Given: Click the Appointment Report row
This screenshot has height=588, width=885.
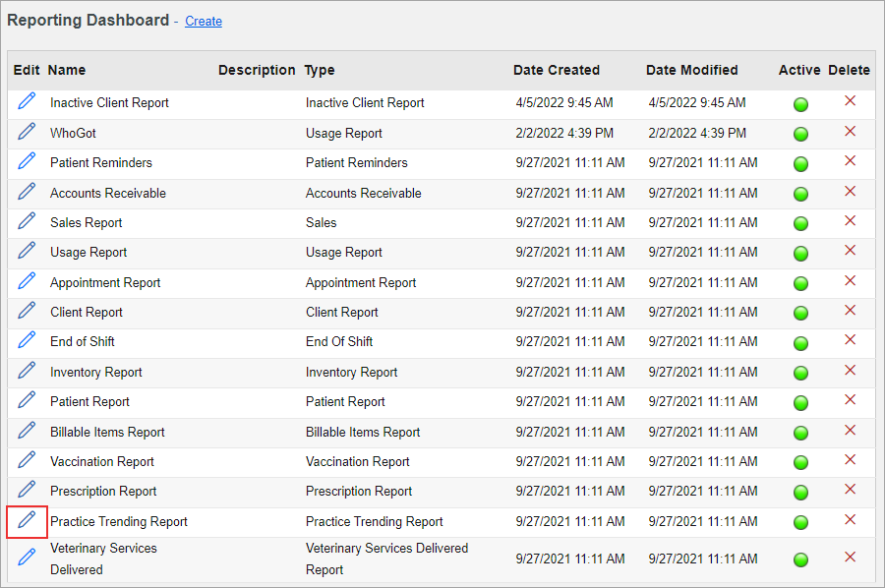Looking at the screenshot, I should click(104, 281).
